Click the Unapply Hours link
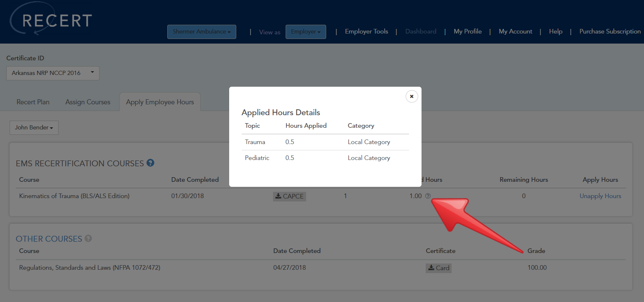This screenshot has width=644, height=302. tap(600, 196)
